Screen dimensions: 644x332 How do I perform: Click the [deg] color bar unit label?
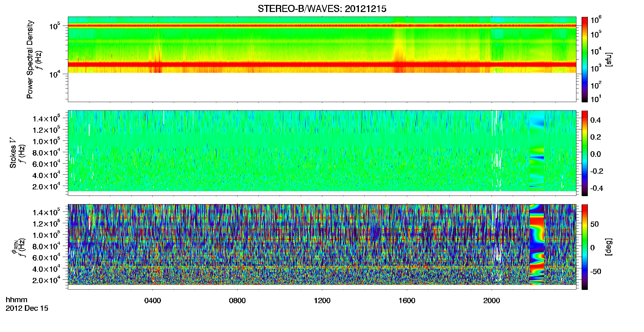click(x=608, y=247)
